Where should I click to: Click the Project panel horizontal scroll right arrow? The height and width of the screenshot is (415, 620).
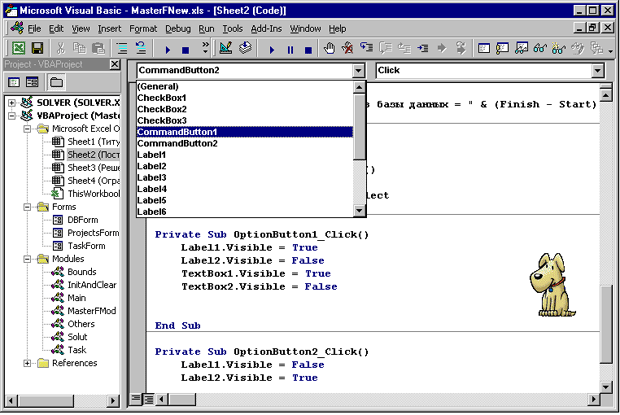(x=113, y=401)
